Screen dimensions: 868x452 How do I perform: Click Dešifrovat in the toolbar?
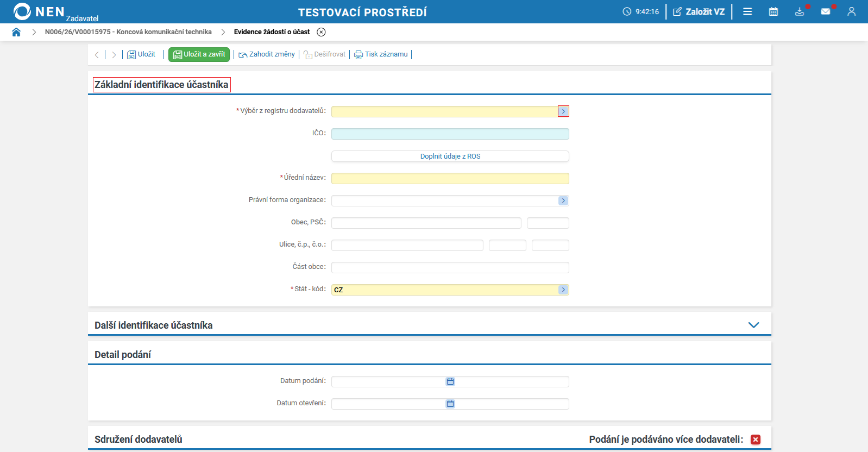(x=324, y=54)
